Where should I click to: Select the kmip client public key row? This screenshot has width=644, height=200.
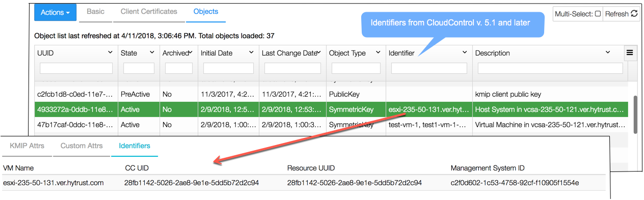tap(331, 94)
